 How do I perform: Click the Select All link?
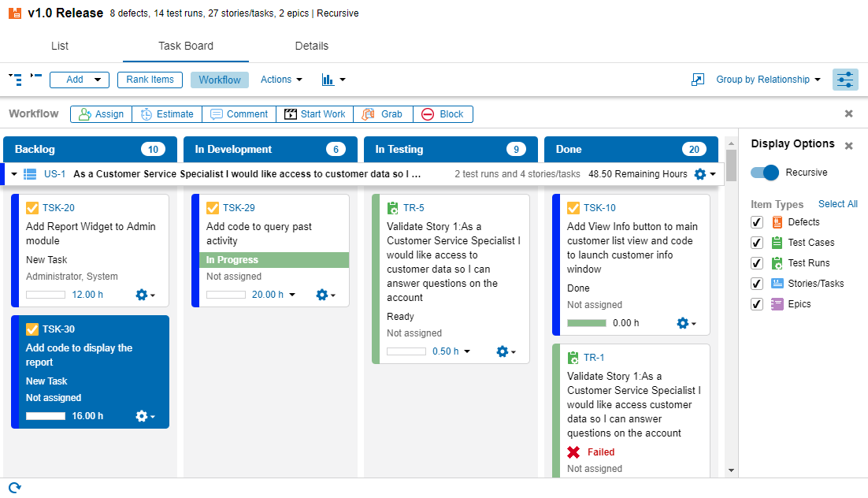837,203
